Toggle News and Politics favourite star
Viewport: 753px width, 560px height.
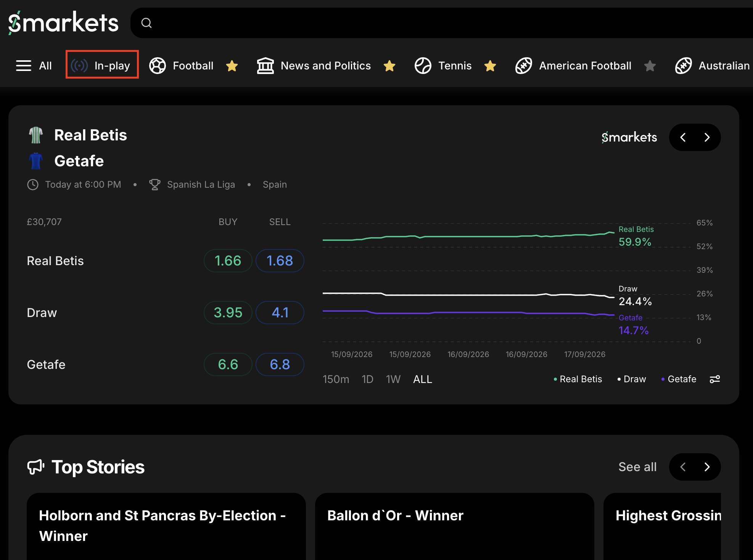click(x=389, y=66)
